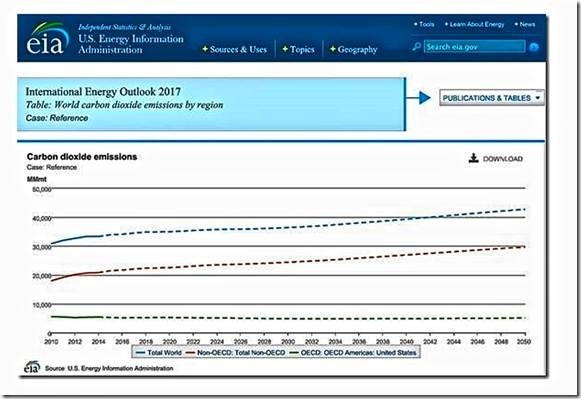Click the plus icon beside Sources & Uses

tap(205, 49)
